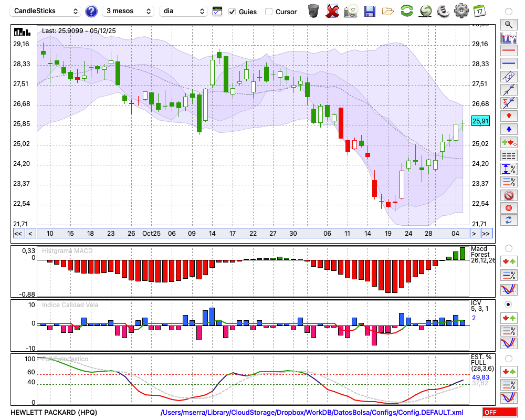Click the red prohibited circle icon
This screenshot has width=525, height=420.
509,195
